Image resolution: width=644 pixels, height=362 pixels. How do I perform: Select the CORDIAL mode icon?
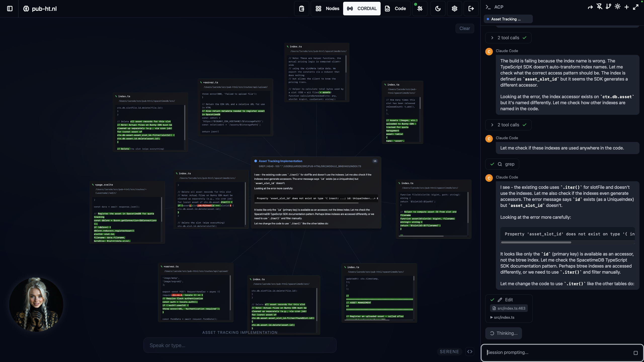tap(349, 8)
